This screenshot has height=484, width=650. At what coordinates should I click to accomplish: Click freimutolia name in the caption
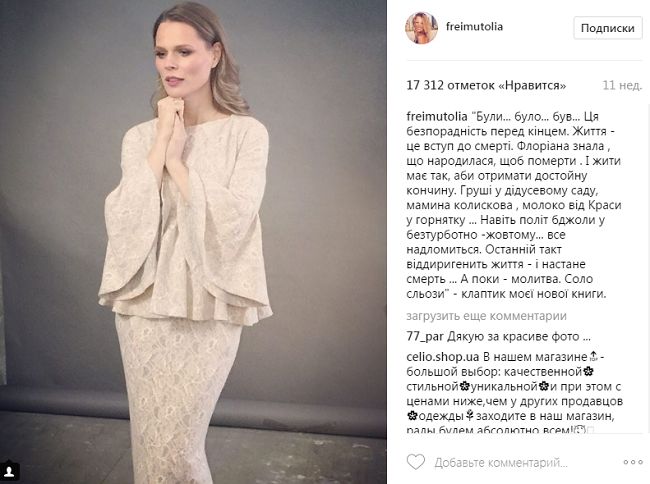coord(437,116)
